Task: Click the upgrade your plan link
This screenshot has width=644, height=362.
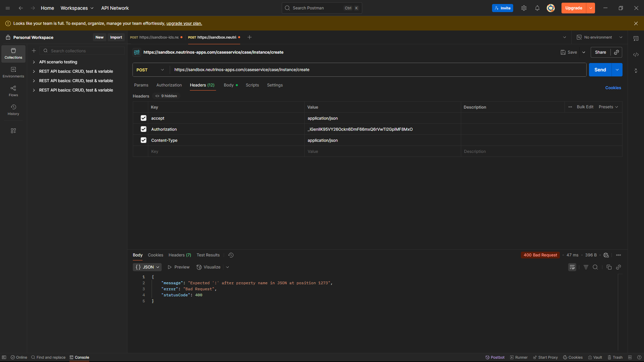Action: coord(184,23)
